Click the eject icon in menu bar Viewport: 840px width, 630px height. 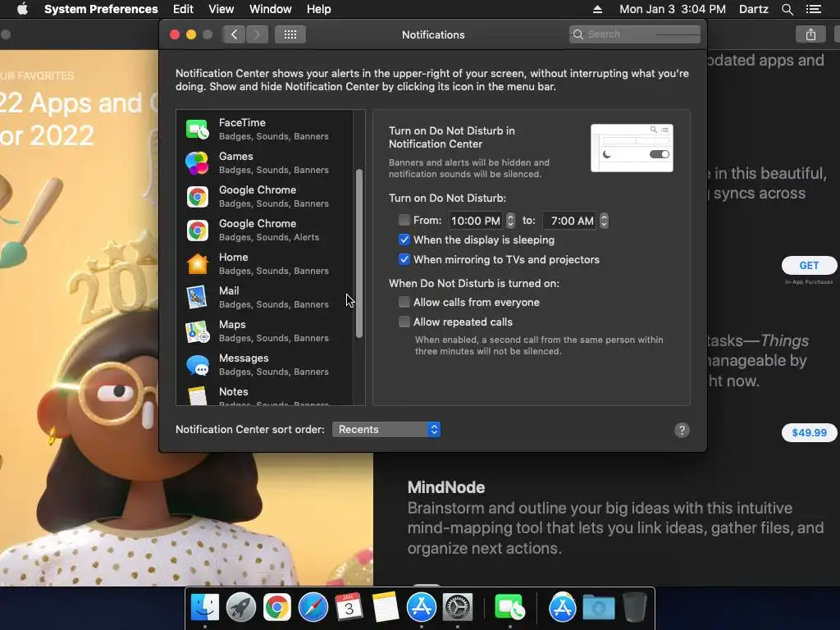597,9
